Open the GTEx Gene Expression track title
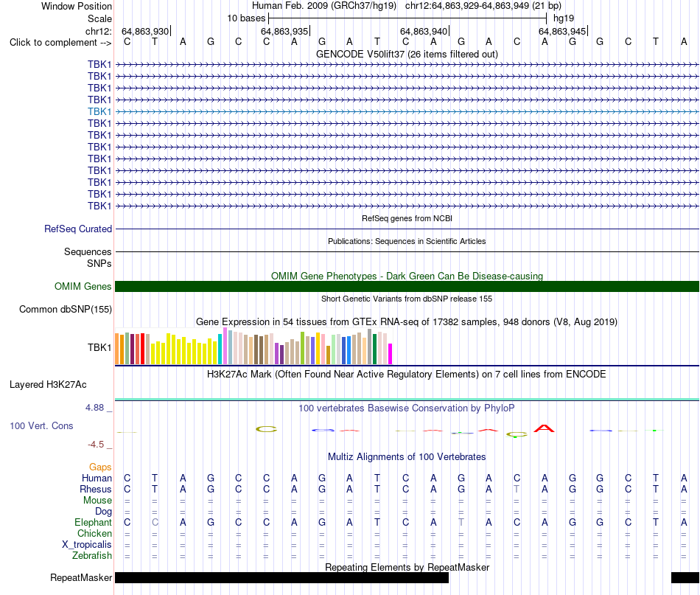 coord(407,321)
